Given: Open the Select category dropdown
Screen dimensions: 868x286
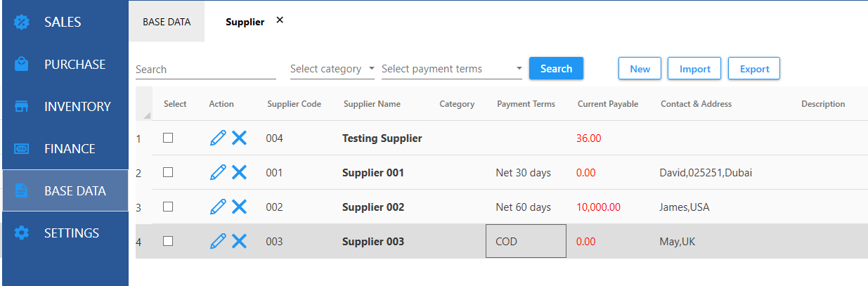Looking at the screenshot, I should pos(332,69).
